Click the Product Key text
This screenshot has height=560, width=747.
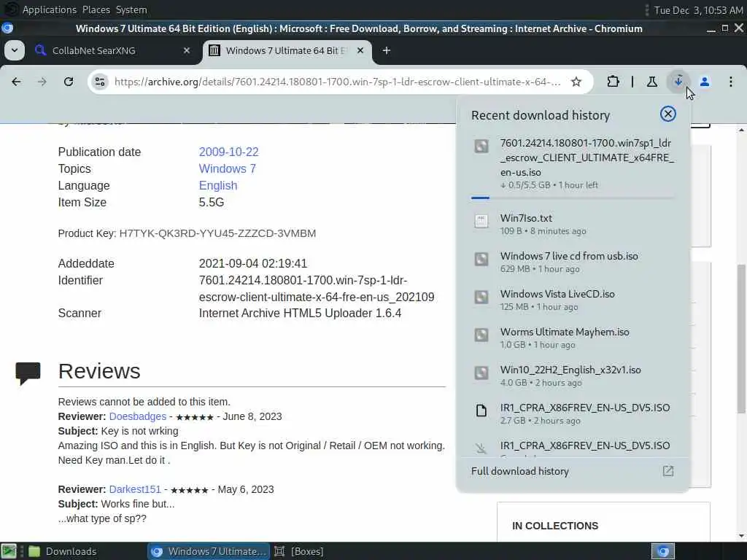click(x=187, y=233)
